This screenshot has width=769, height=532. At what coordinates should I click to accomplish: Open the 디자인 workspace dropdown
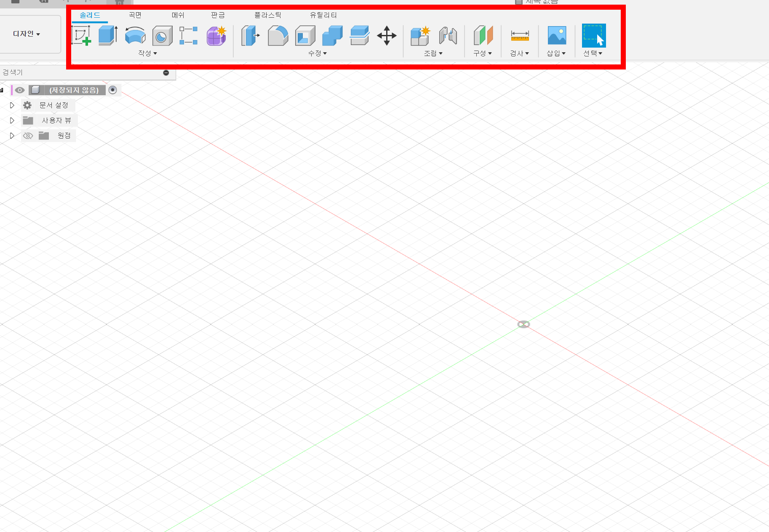point(26,34)
